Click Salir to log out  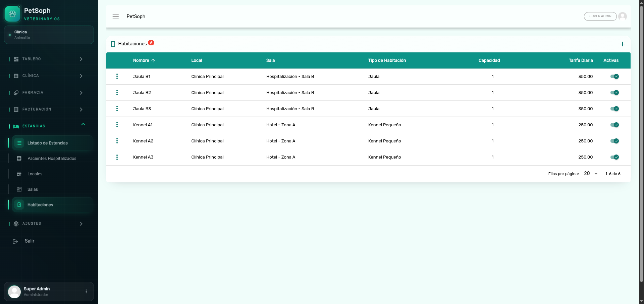(x=30, y=241)
